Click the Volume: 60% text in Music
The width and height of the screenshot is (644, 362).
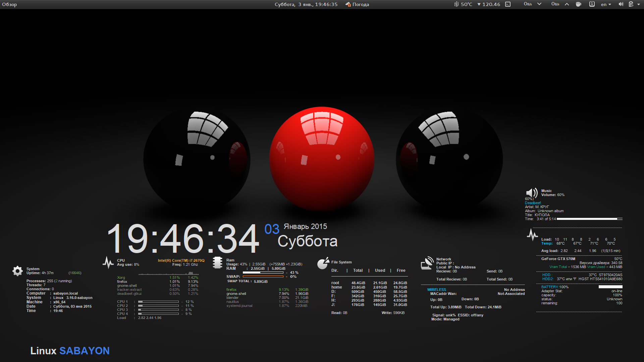click(553, 195)
